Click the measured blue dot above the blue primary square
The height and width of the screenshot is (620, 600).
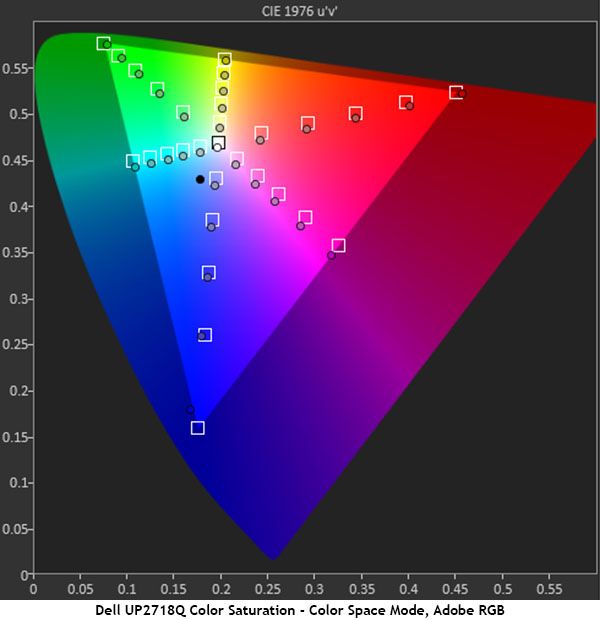tap(190, 410)
